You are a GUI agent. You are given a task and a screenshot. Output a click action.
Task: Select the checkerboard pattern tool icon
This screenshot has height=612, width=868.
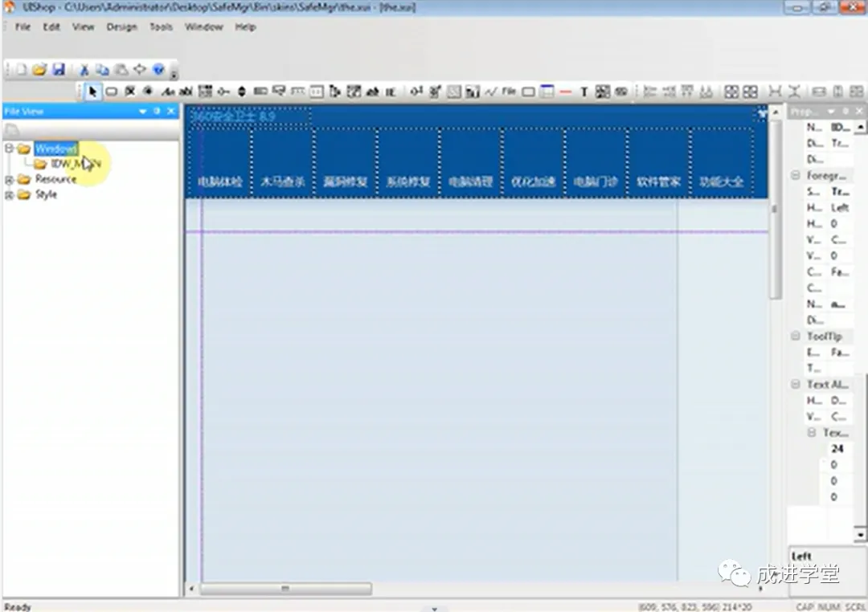pyautogui.click(x=602, y=92)
